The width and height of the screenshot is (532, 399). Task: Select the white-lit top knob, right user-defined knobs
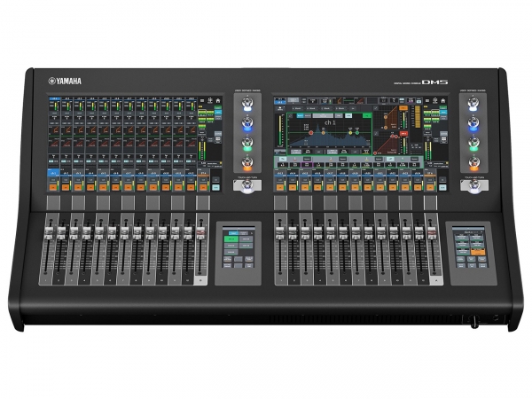(x=473, y=104)
